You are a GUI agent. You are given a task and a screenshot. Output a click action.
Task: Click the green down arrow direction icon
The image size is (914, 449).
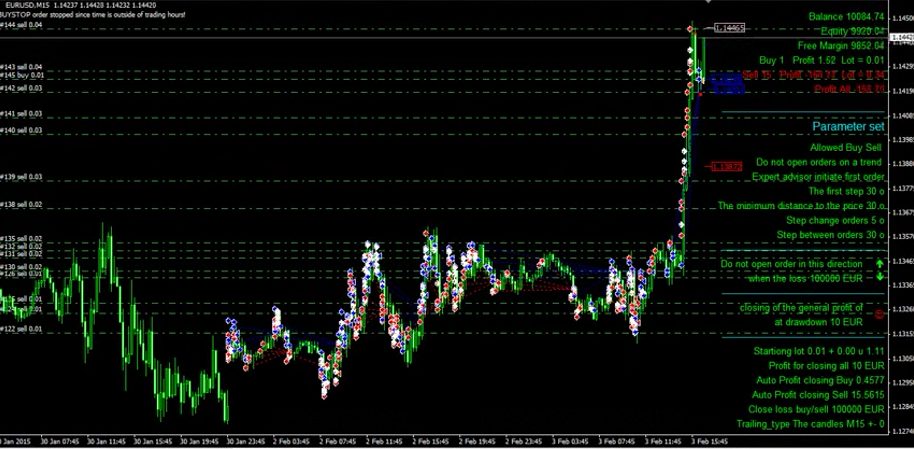point(880,277)
